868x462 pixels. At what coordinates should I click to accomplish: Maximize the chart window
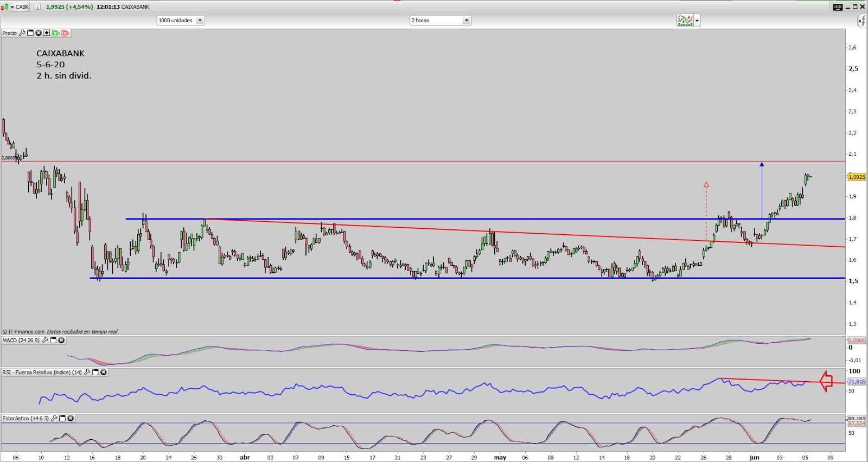tap(855, 7)
